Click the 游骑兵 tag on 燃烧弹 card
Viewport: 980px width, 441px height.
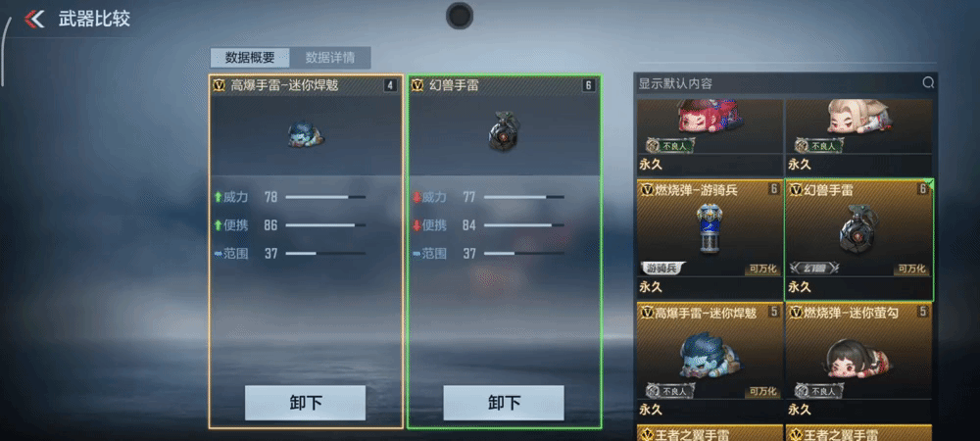tap(663, 268)
